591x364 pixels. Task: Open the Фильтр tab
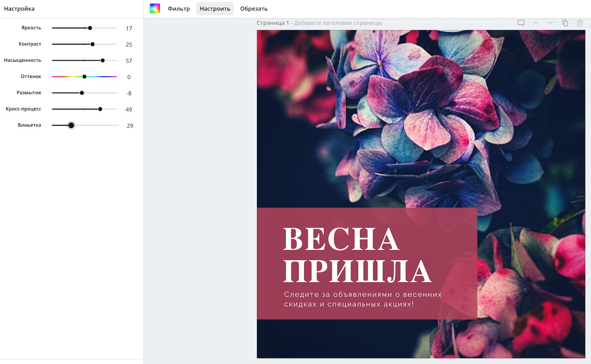179,9
